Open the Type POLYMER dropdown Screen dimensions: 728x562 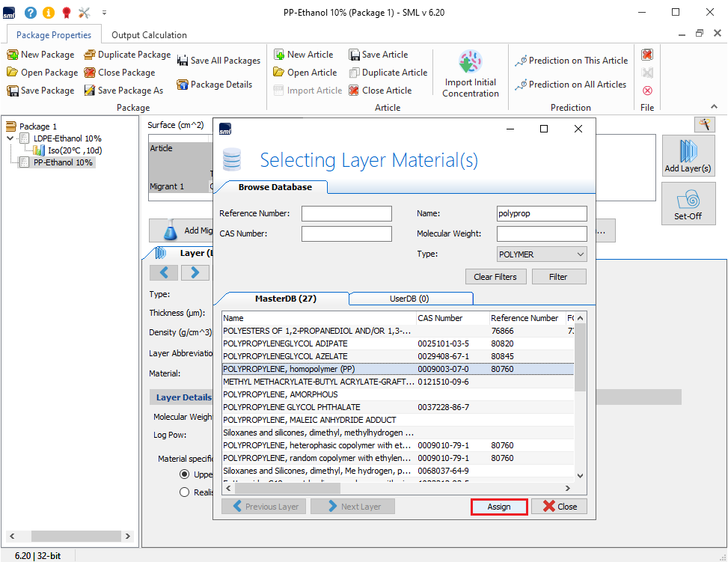pyautogui.click(x=542, y=254)
